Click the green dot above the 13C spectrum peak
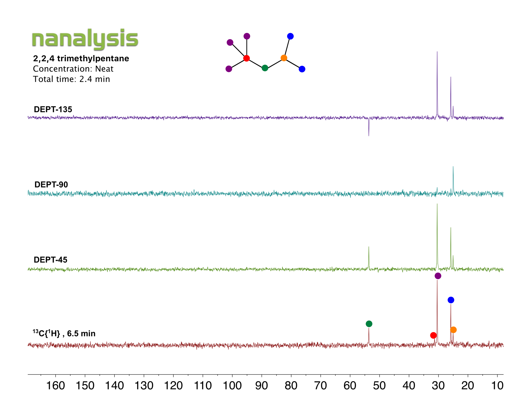The height and width of the screenshot is (420, 532). [369, 324]
